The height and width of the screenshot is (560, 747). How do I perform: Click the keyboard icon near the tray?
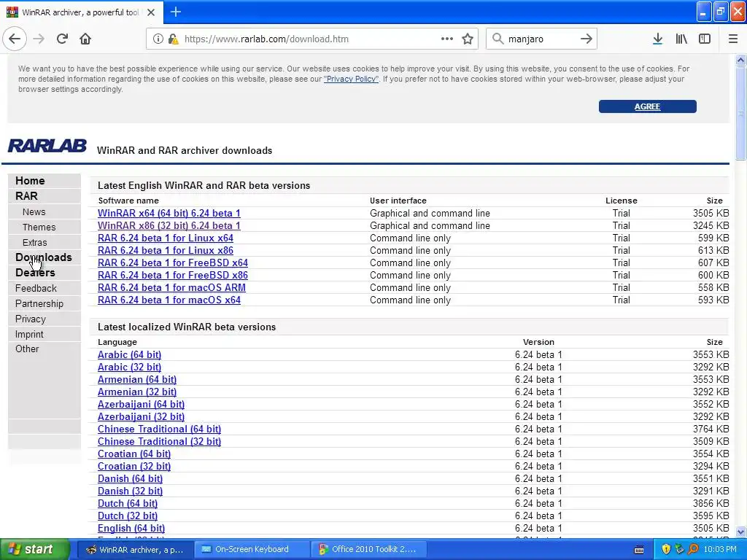click(639, 550)
